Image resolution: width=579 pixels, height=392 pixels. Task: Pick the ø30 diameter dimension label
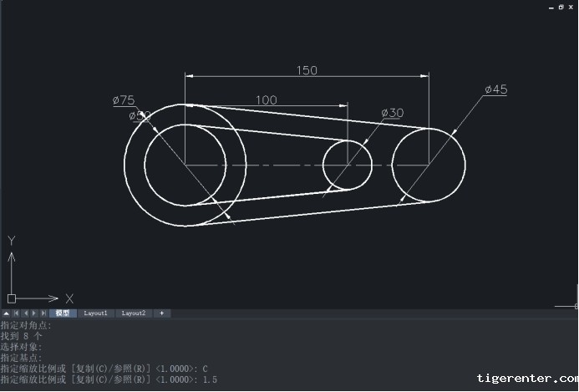point(392,113)
